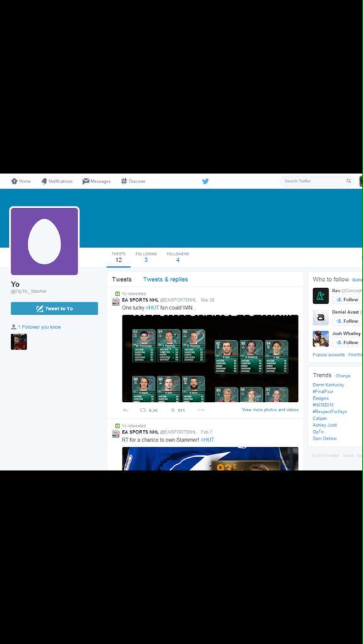Click retweeted icon above Mar 28 tweet
The width and height of the screenshot is (363, 644).
(118, 294)
